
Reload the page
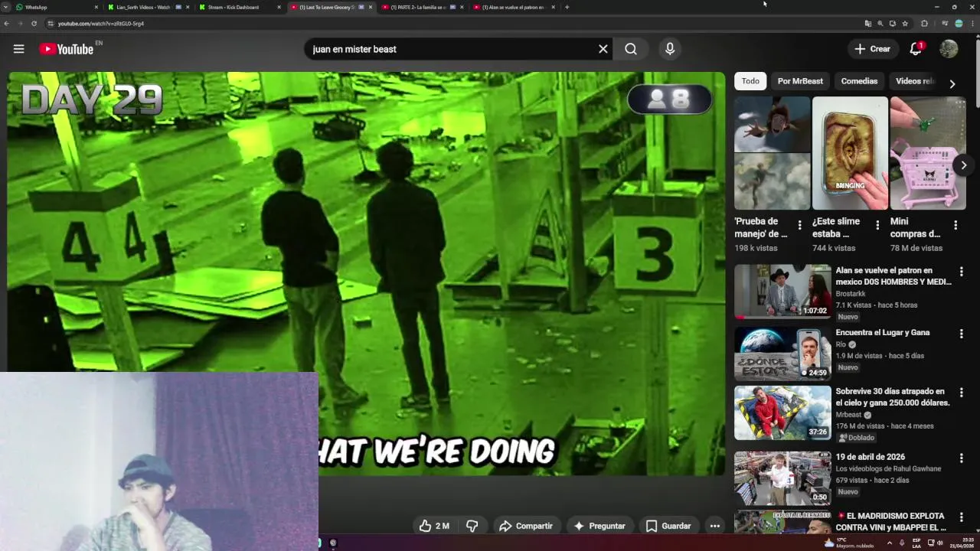pyautogui.click(x=34, y=24)
